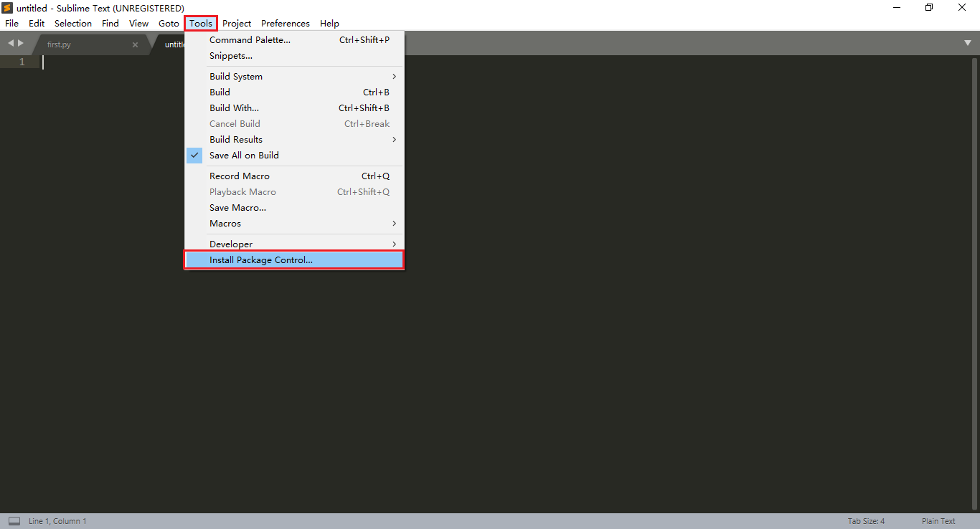Image resolution: width=980 pixels, height=529 pixels.
Task: Expand the Macros submenu
Action: click(225, 223)
